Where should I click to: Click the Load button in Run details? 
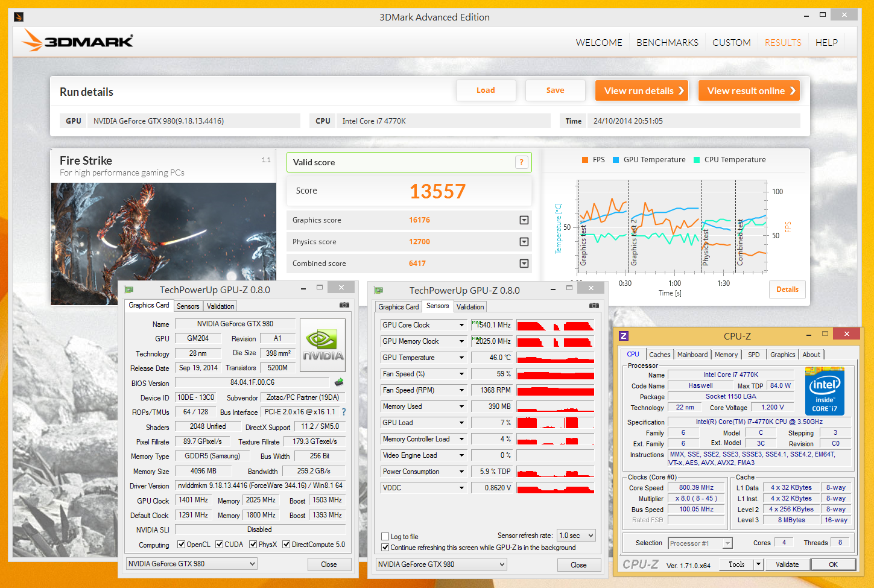[486, 90]
